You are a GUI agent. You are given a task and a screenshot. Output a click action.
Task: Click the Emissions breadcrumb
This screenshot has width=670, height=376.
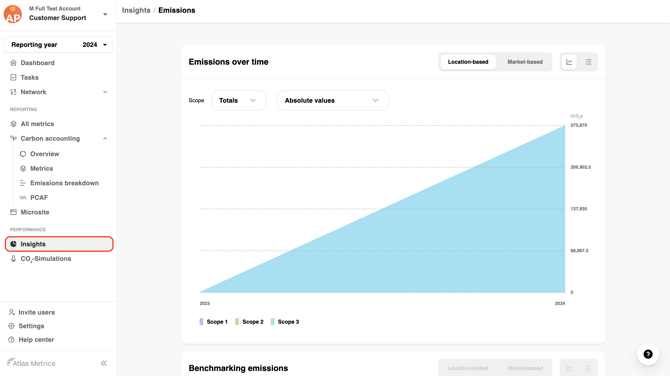point(177,10)
